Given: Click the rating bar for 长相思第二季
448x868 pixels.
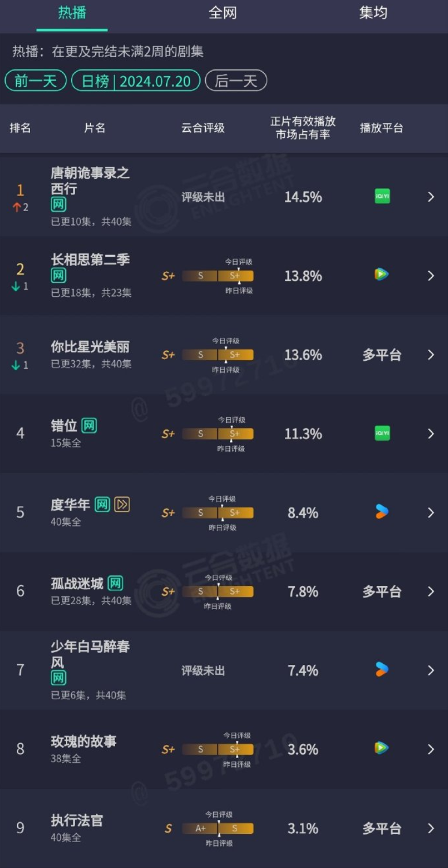Looking at the screenshot, I should click(x=218, y=276).
